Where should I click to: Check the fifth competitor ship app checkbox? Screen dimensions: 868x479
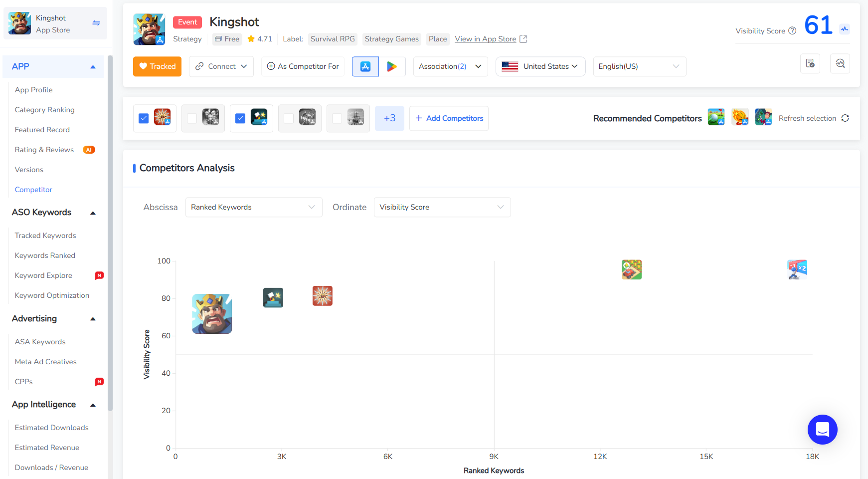point(337,118)
